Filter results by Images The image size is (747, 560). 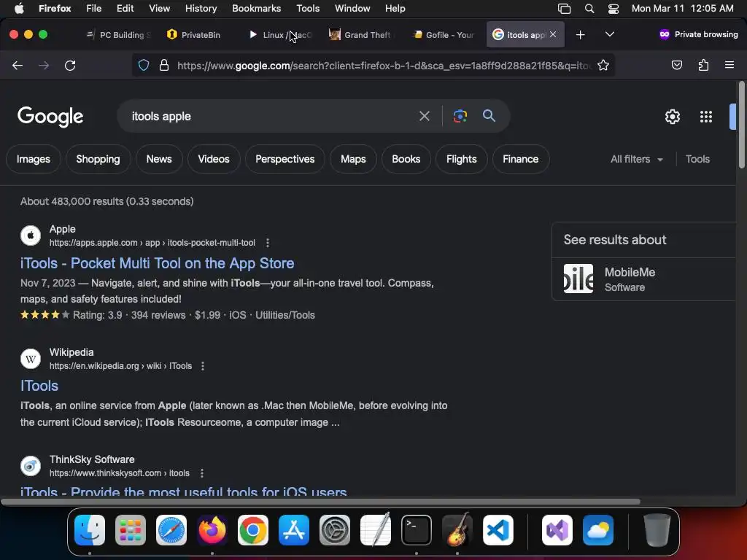point(34,160)
